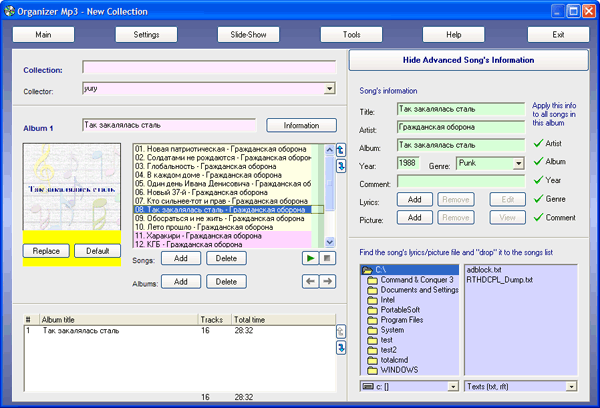Open PortableSoft folder
Image resolution: width=600 pixels, height=408 pixels.
click(394, 310)
